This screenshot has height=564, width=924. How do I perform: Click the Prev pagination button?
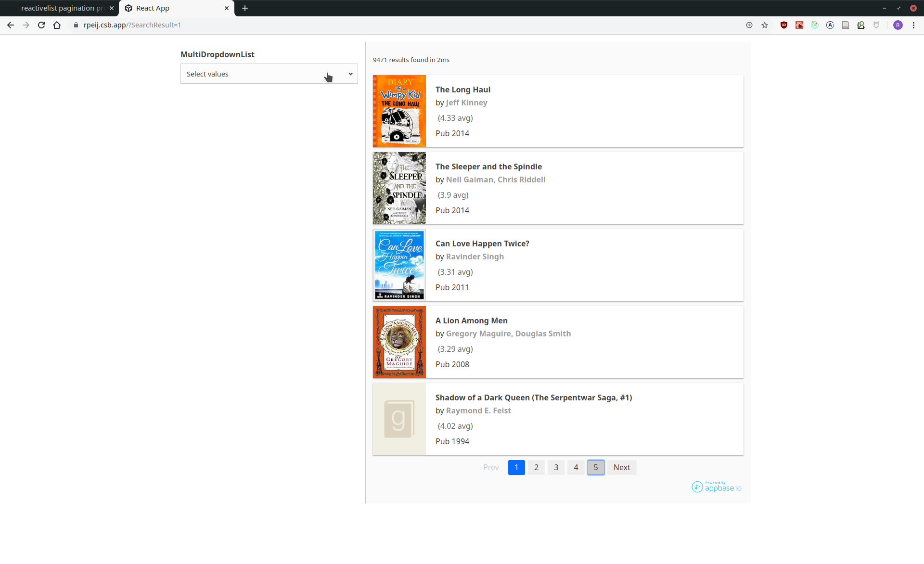coord(491,467)
